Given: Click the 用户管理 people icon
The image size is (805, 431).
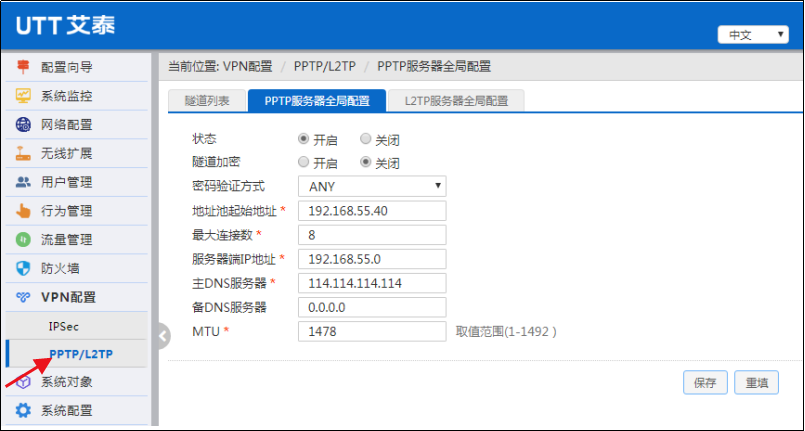Looking at the screenshot, I should click(24, 182).
